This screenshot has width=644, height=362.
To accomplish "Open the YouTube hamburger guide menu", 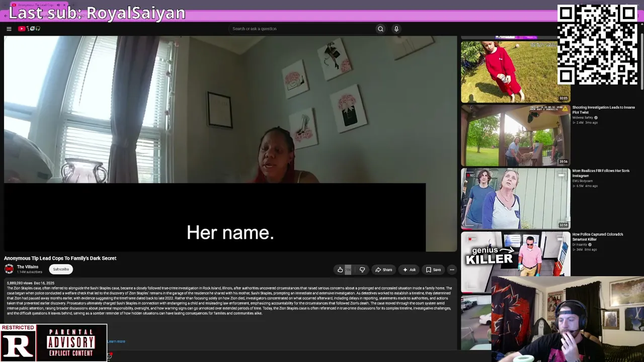I will [x=9, y=29].
